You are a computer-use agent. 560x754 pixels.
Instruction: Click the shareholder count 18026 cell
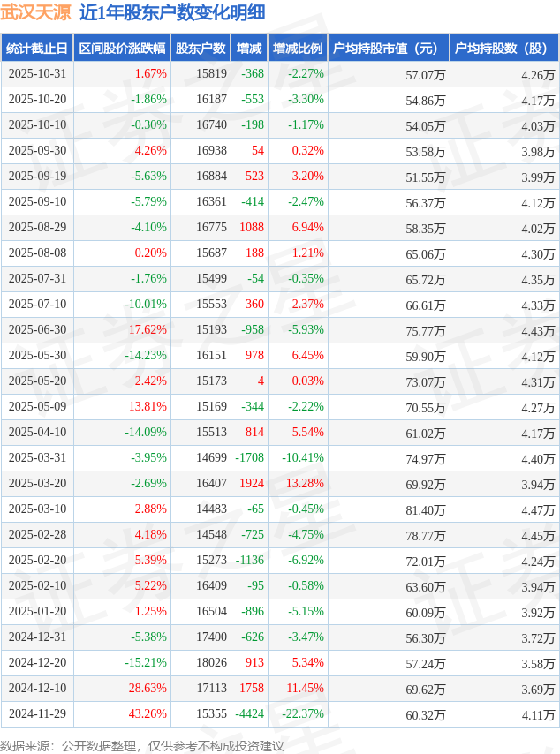tap(211, 663)
